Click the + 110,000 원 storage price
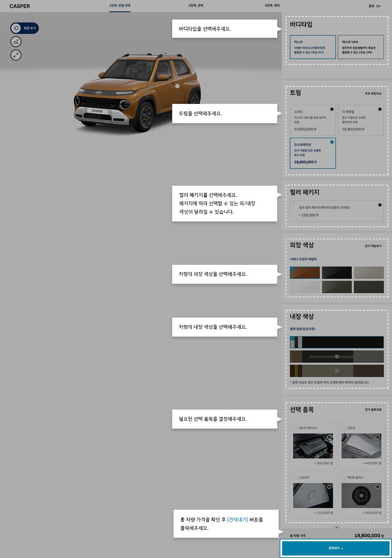Viewport: 392px width, 558px height. pos(323,513)
